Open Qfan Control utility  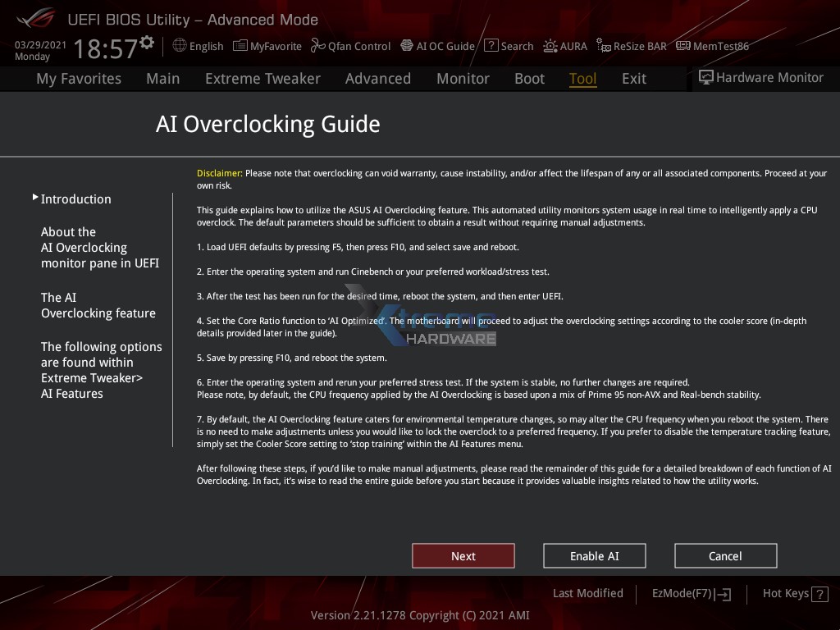tap(350, 46)
